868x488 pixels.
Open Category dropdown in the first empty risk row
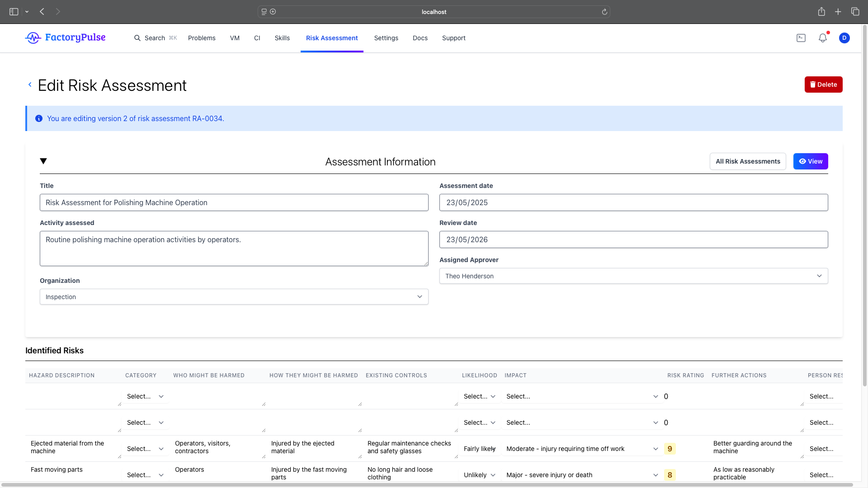pos(145,396)
